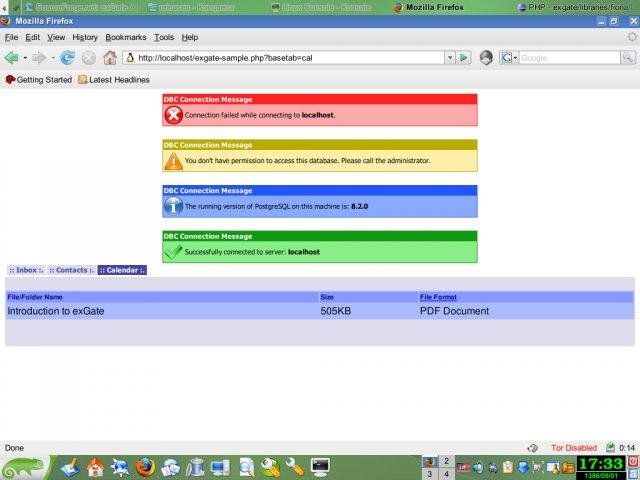The width and height of the screenshot is (640, 480).
Task: Open the Tools menu
Action: tap(164, 37)
